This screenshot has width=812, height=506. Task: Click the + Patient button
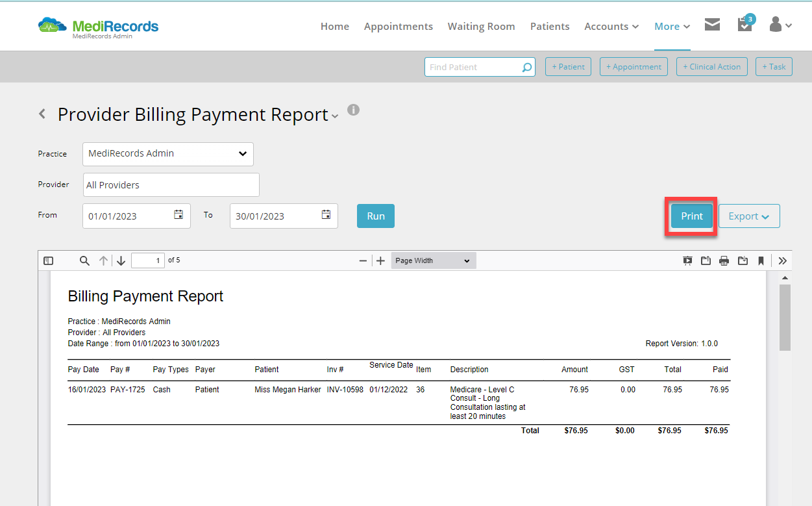568,67
